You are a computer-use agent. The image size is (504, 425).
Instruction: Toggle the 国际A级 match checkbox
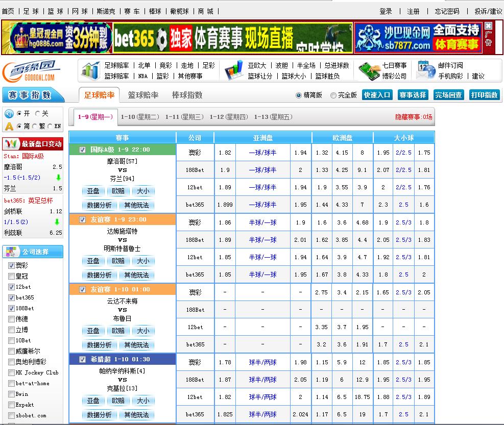[82, 149]
